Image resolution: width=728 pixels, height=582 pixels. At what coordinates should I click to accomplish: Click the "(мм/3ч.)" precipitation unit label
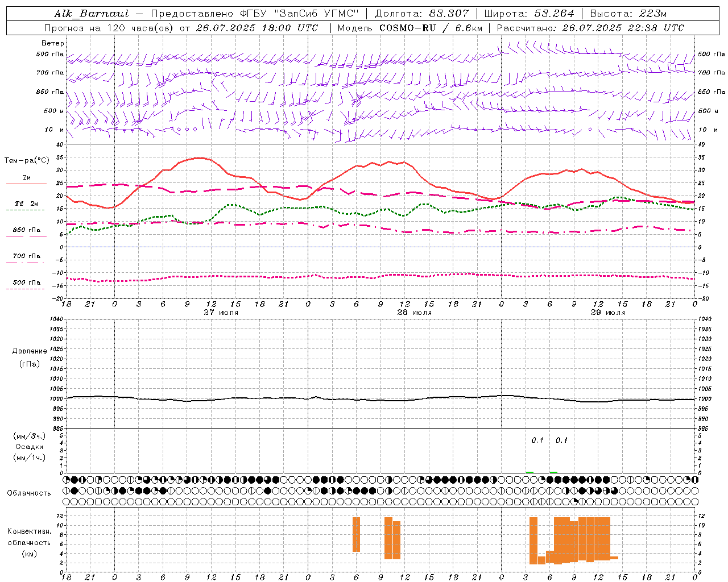(x=30, y=436)
